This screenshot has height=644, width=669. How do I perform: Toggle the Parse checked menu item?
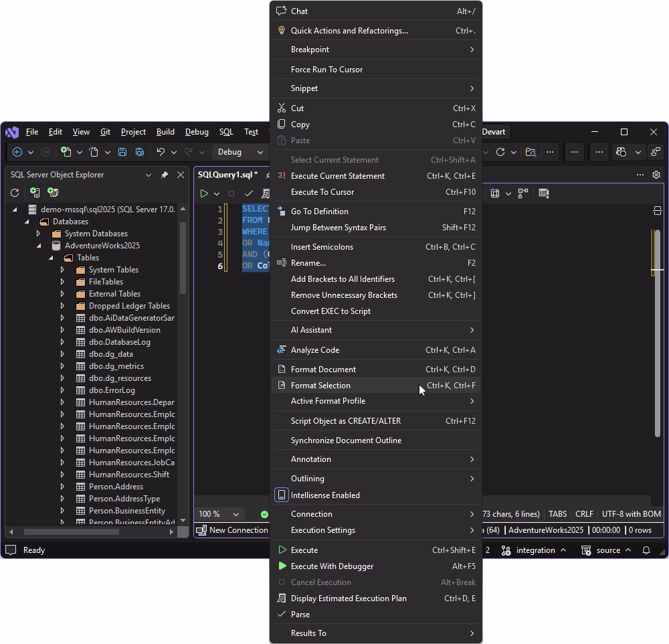coord(376,614)
